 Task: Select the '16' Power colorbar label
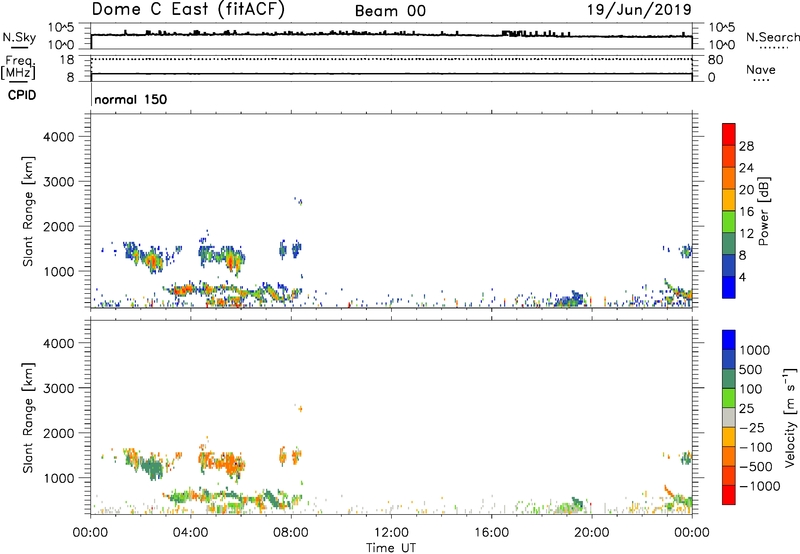[x=746, y=212]
